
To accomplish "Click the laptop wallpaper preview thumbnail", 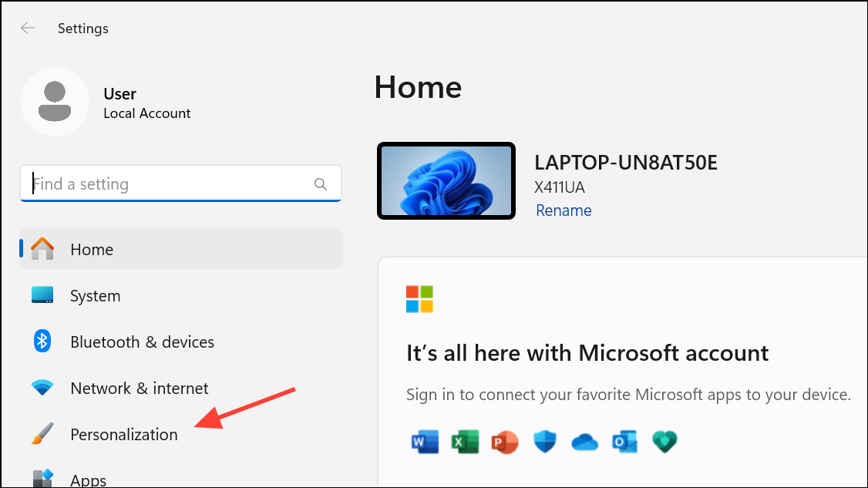I will click(446, 180).
